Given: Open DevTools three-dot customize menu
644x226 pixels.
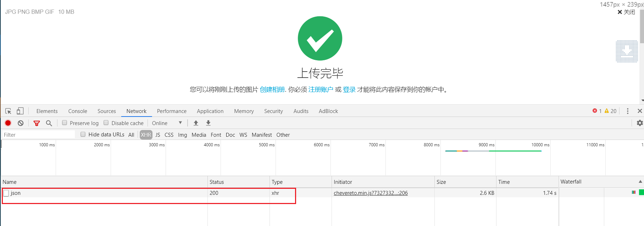Looking at the screenshot, I should click(628, 111).
